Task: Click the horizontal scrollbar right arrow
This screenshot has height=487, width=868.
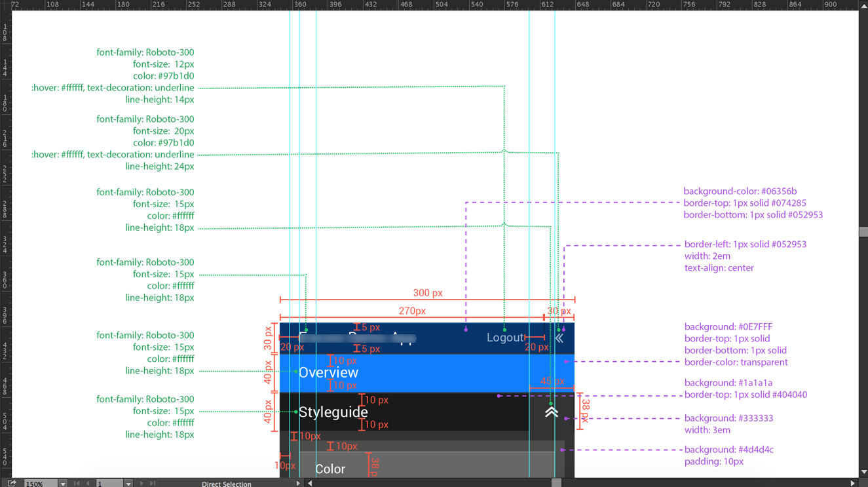Action: (x=852, y=483)
